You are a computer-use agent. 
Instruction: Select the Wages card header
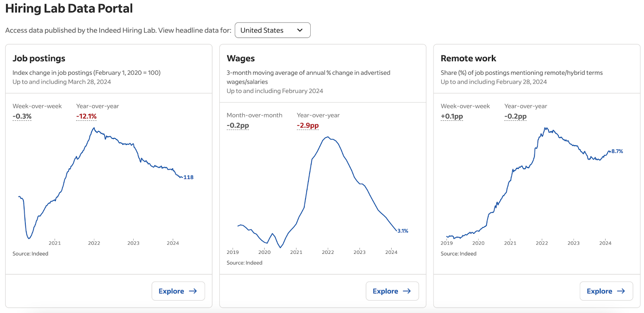pos(240,58)
